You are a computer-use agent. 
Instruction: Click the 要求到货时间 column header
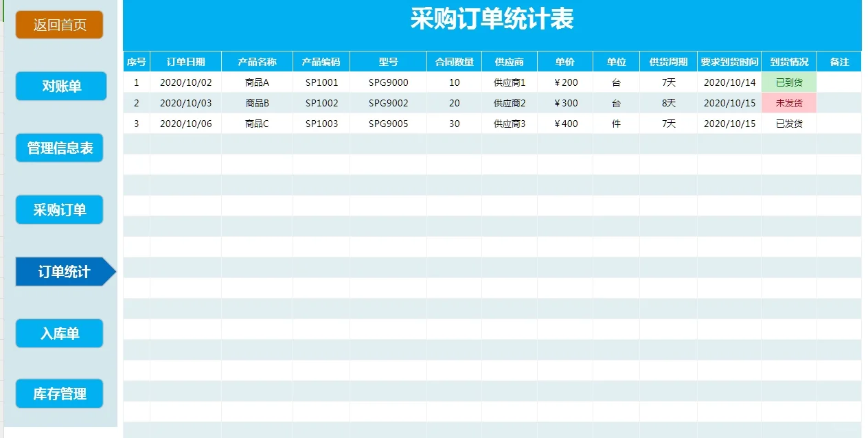pyautogui.click(x=729, y=61)
